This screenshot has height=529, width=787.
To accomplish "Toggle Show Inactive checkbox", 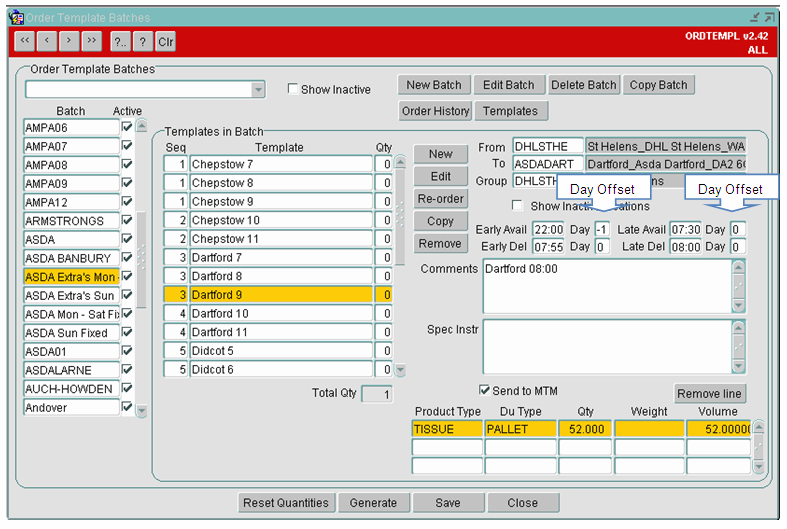I will pos(293,89).
